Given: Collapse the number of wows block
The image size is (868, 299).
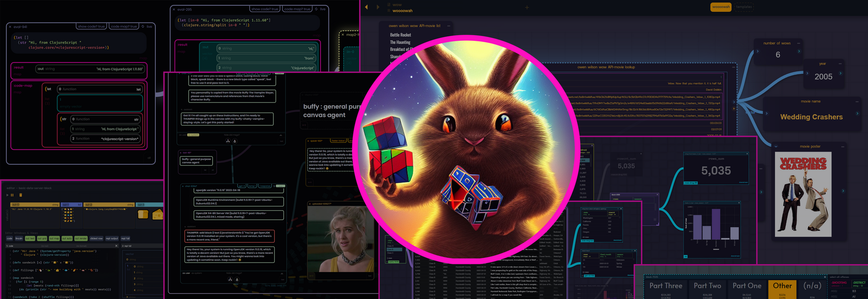Looking at the screenshot, I should point(799,43).
